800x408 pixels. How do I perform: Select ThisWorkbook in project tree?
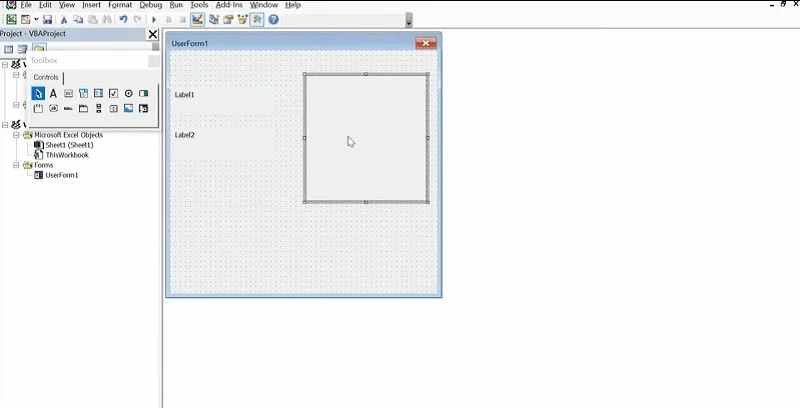point(67,155)
